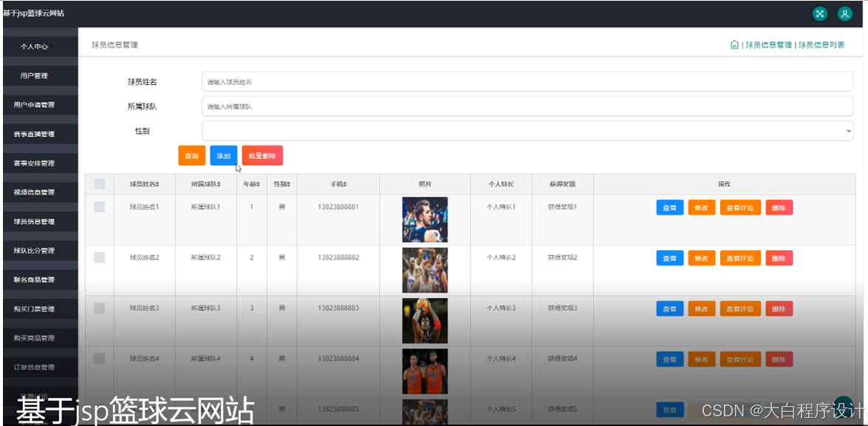
Task: Open 购买门票管理 sidebar item
Action: tap(41, 309)
